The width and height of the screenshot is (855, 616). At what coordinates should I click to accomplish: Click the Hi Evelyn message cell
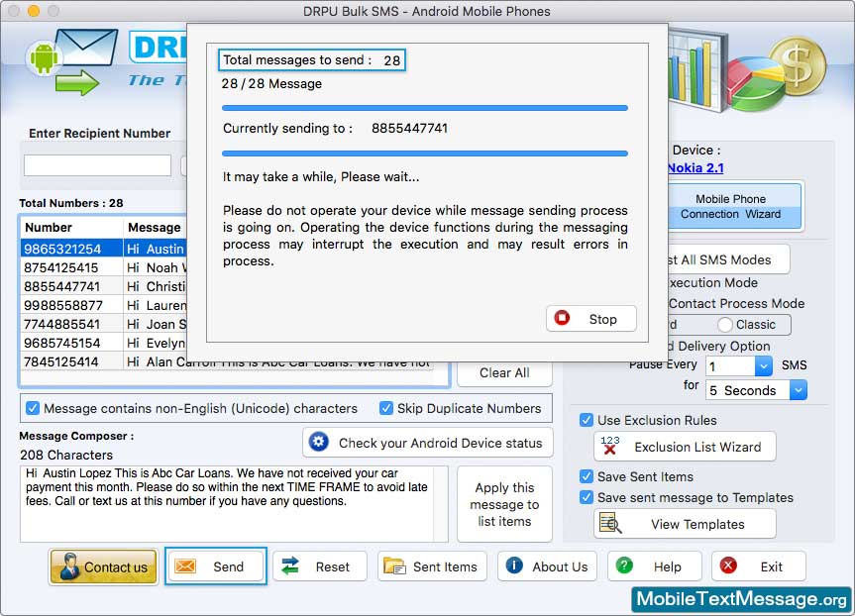156,343
